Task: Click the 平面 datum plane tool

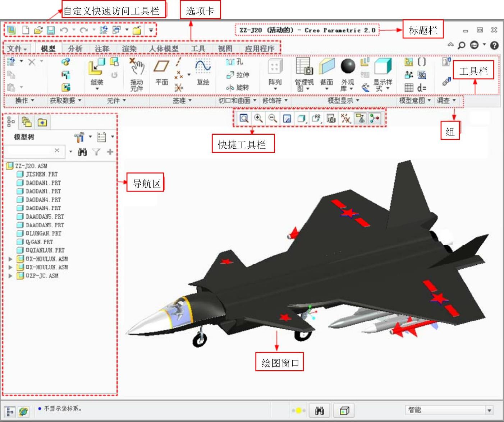Action: pyautogui.click(x=161, y=73)
